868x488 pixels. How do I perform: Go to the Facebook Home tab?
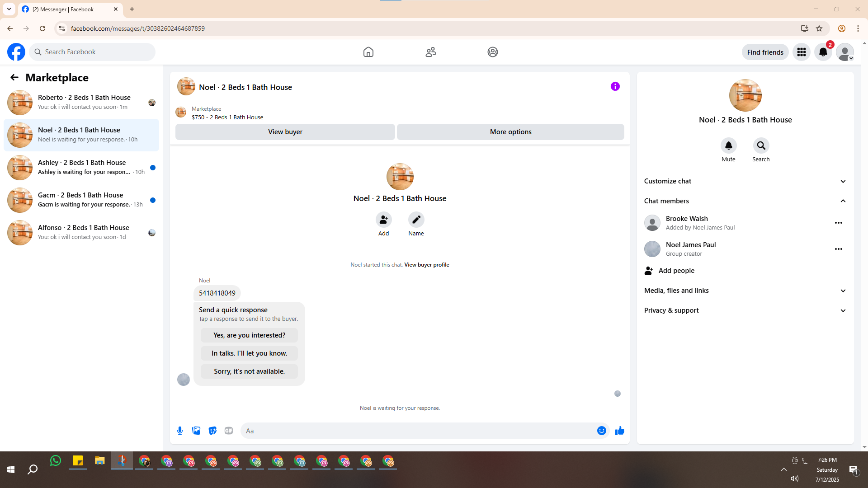(368, 52)
